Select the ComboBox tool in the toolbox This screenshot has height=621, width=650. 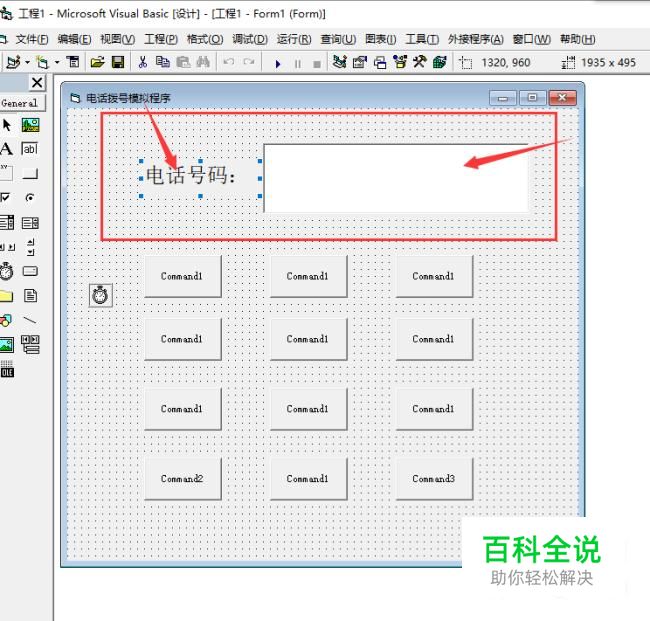(7, 223)
